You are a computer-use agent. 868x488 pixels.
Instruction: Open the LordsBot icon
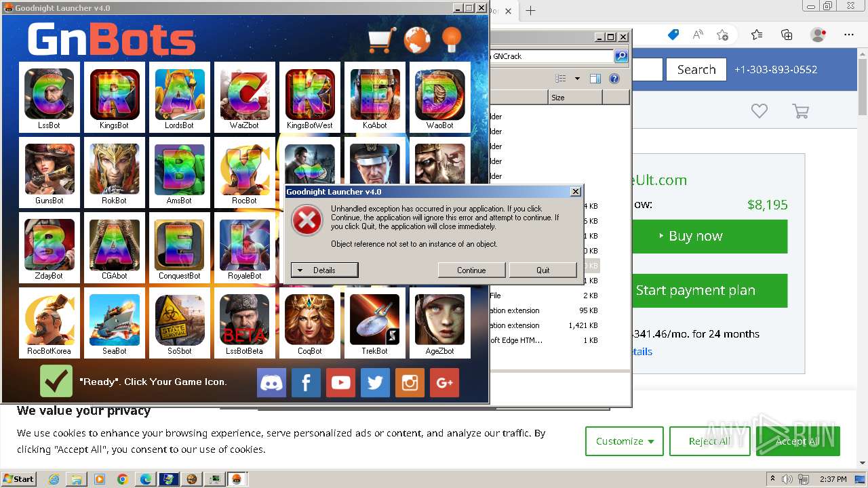pos(179,96)
